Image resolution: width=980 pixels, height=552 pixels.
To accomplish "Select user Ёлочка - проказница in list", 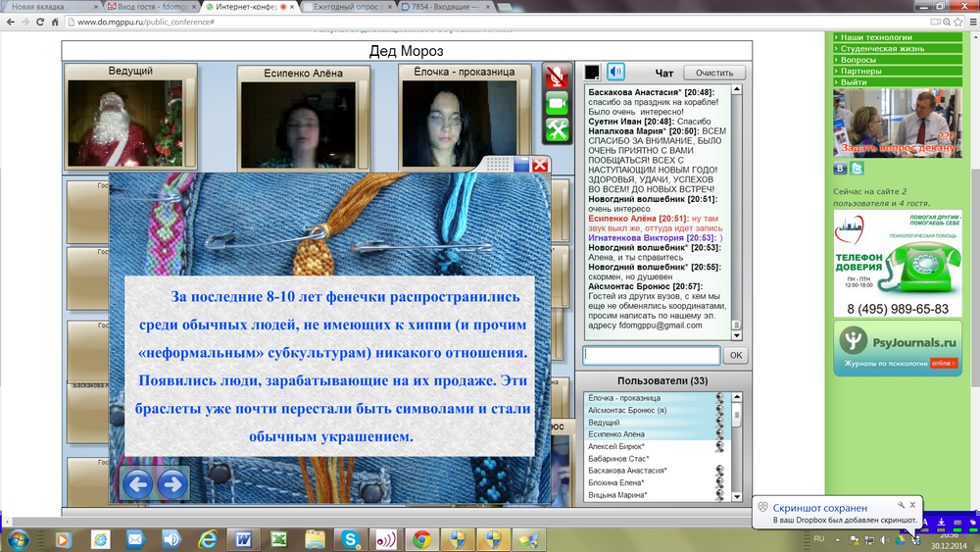I will click(655, 398).
